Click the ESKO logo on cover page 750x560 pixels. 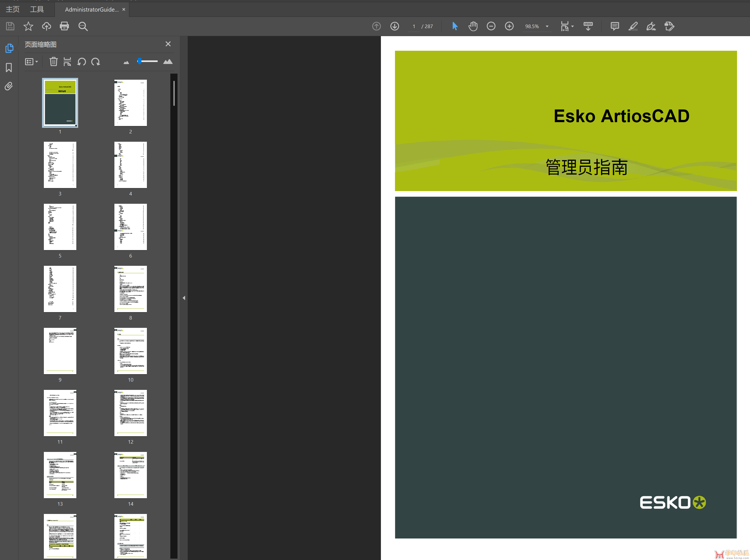point(673,502)
